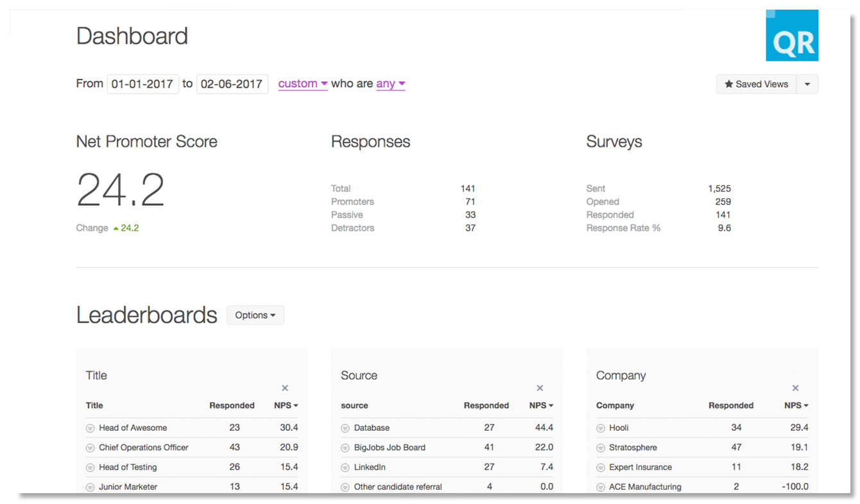Open the "any" respondent filter dropdown

tap(390, 83)
